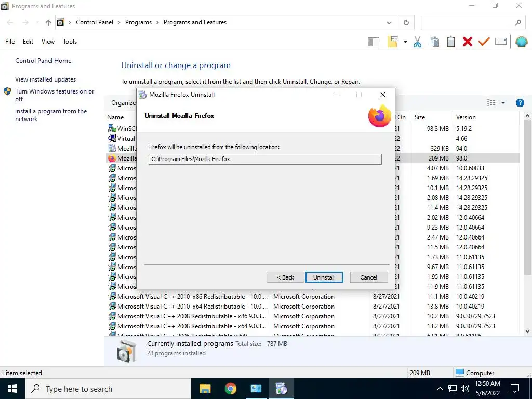Open the File menu

[10, 42]
